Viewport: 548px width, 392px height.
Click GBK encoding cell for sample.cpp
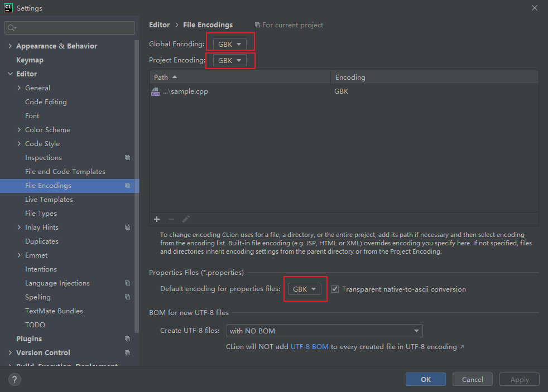[341, 91]
